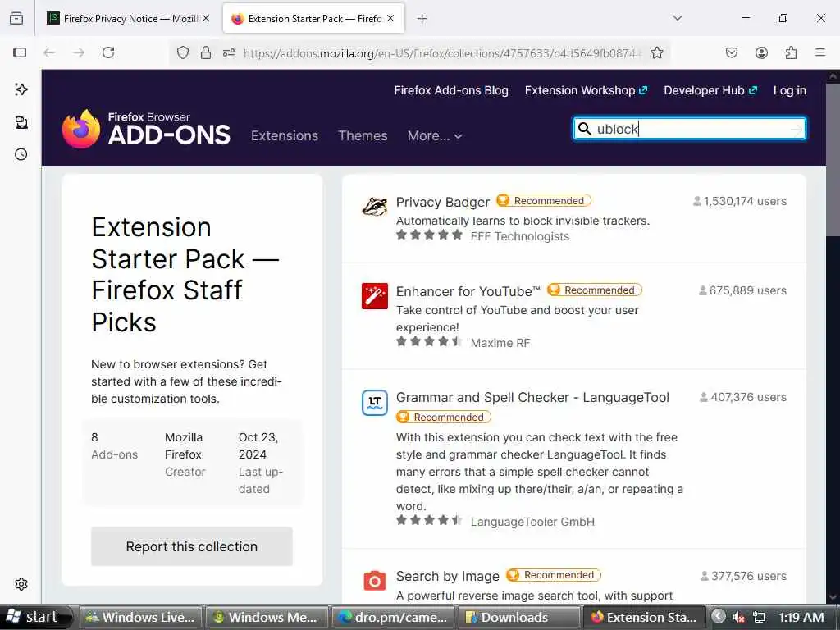Click the LanguageTool extension icon
This screenshot has width=840, height=630.
tap(374, 403)
